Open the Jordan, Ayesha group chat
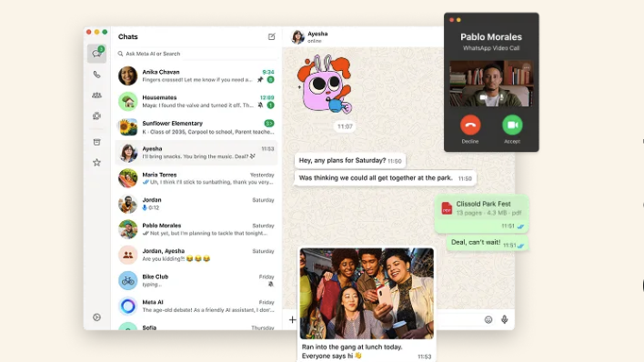644x362 pixels. [196, 255]
